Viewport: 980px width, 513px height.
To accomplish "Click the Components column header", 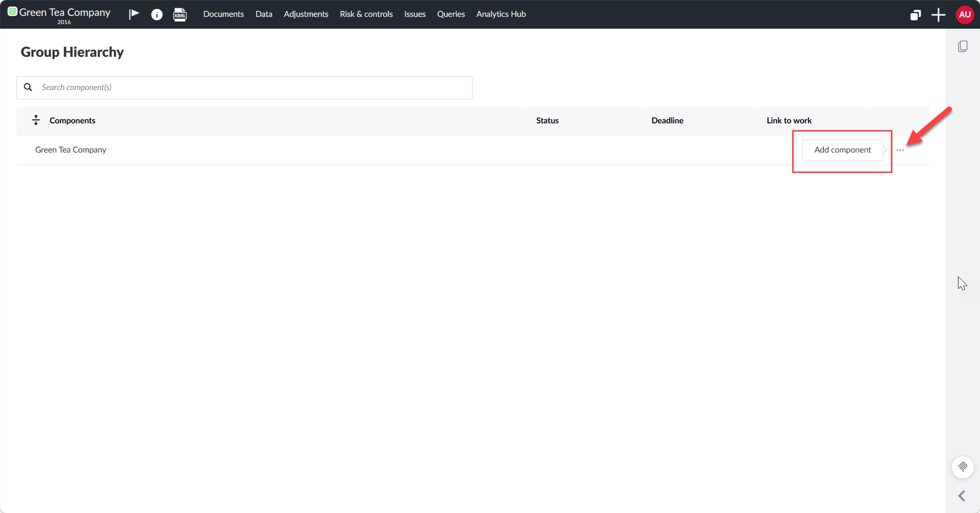I will pos(72,120).
